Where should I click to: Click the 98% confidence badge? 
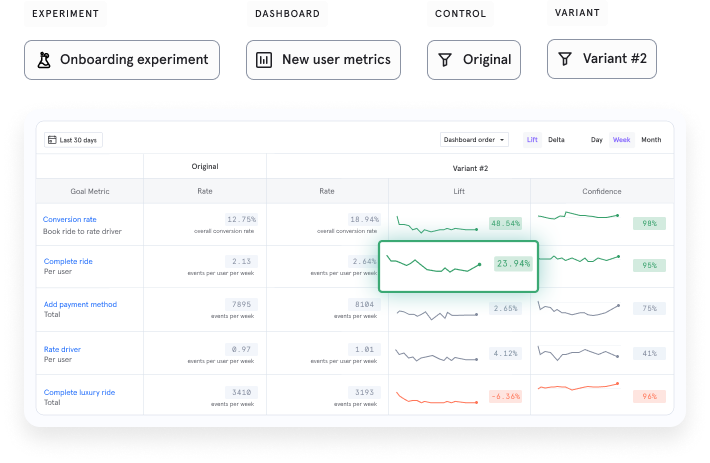pos(649,223)
